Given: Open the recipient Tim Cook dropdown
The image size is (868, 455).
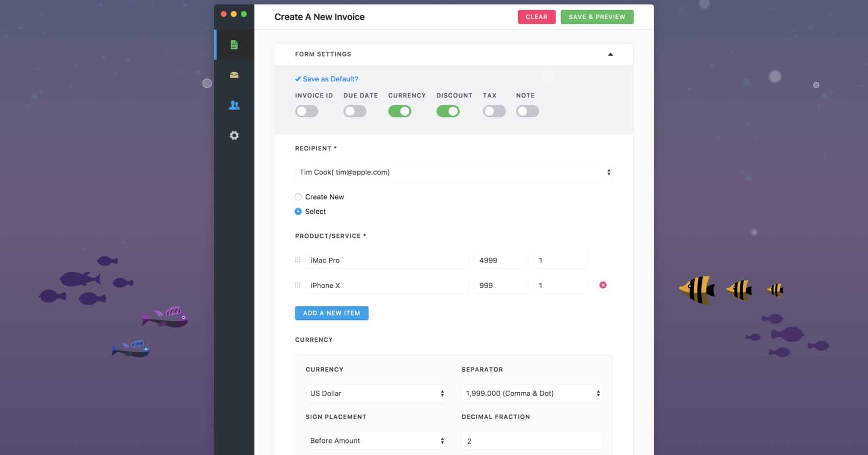Looking at the screenshot, I should pyautogui.click(x=453, y=172).
